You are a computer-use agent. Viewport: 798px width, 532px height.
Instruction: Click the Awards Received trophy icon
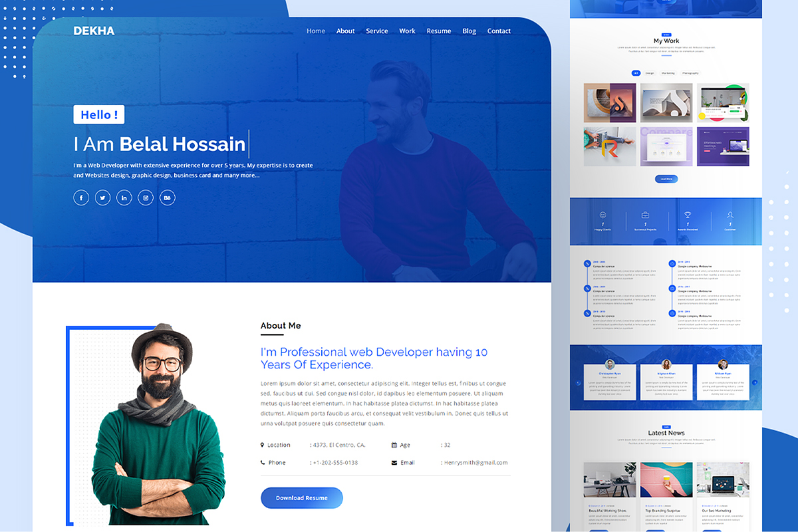click(x=688, y=215)
